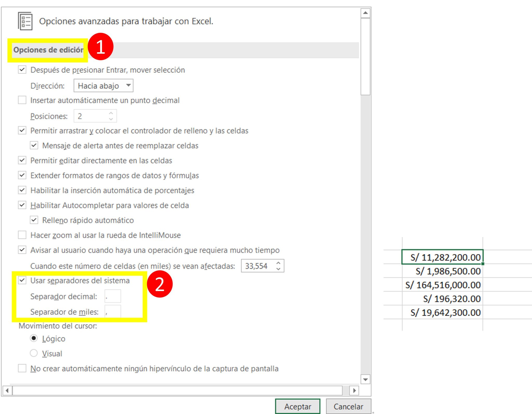
Task: Enable 'Hacer zoom al usar la rueda de IntelliMouse'
Action: tap(22, 235)
